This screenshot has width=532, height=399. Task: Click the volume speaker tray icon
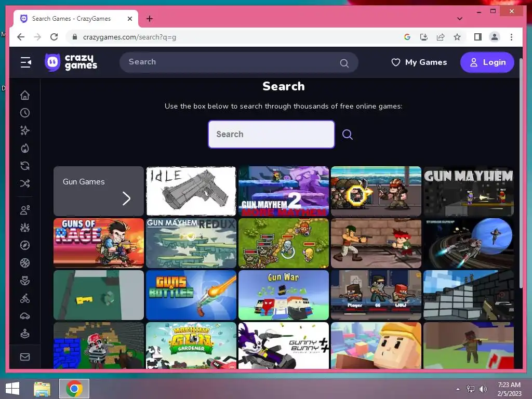tap(483, 389)
